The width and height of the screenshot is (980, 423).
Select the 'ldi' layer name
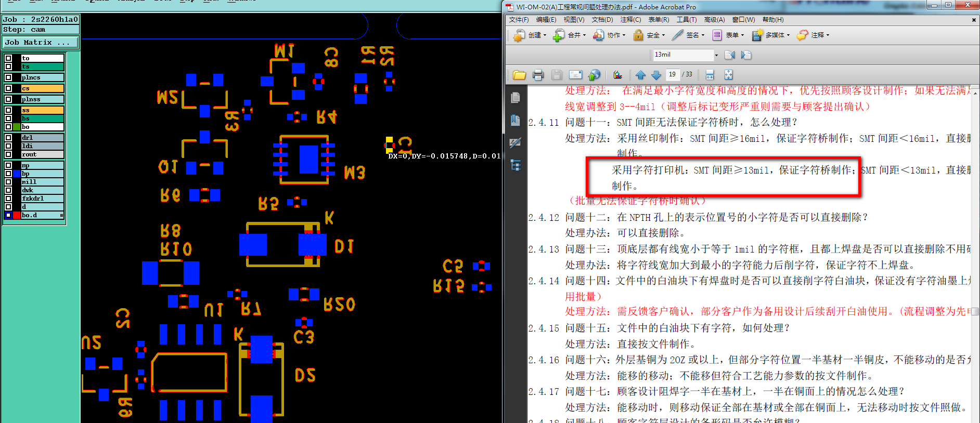coord(42,146)
